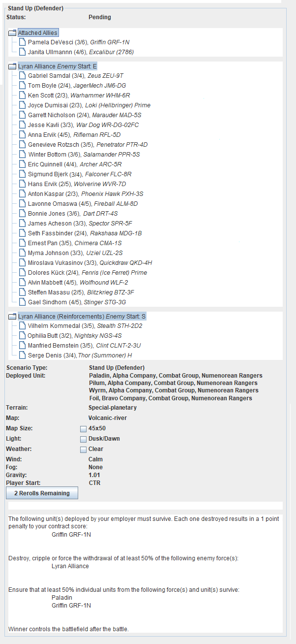Image resolution: width=296 pixels, height=644 pixels.
Task: Select Genevieve Rotzsch Penetrator PTR-4D entry
Action: [88, 145]
